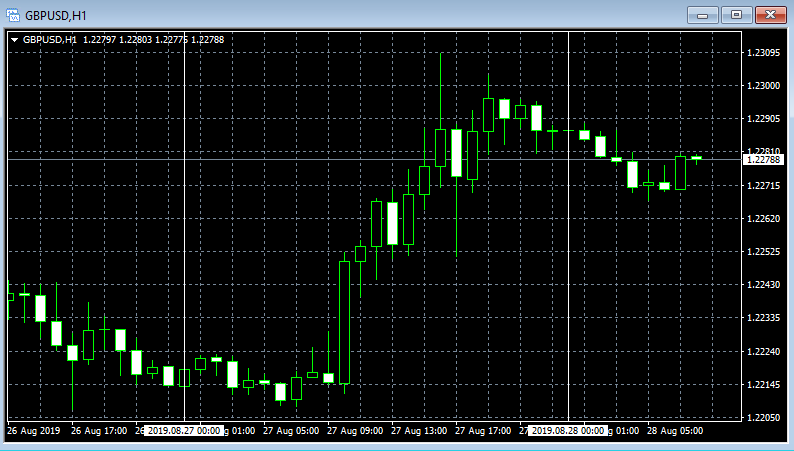This screenshot has height=451, width=794.
Task: Select the 2019.08.27 00:00 period separator label
Action: [x=184, y=431]
